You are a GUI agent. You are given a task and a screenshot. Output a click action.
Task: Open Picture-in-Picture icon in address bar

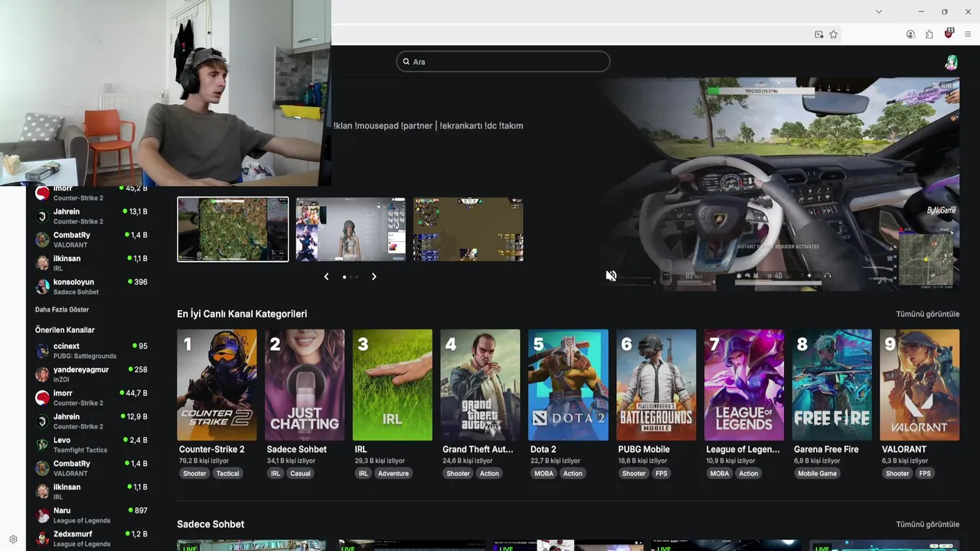point(818,34)
